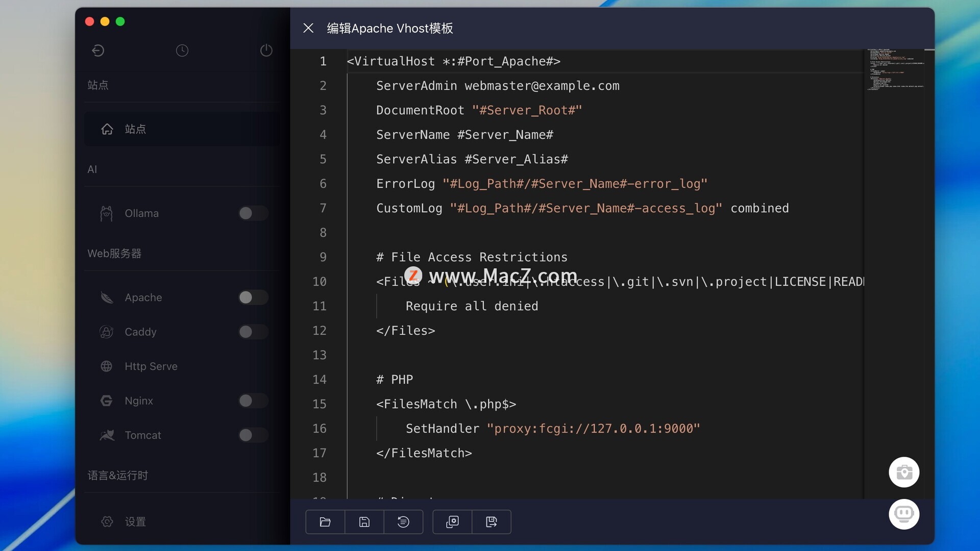Click the settings gear icon
980x551 pixels.
pos(107,521)
